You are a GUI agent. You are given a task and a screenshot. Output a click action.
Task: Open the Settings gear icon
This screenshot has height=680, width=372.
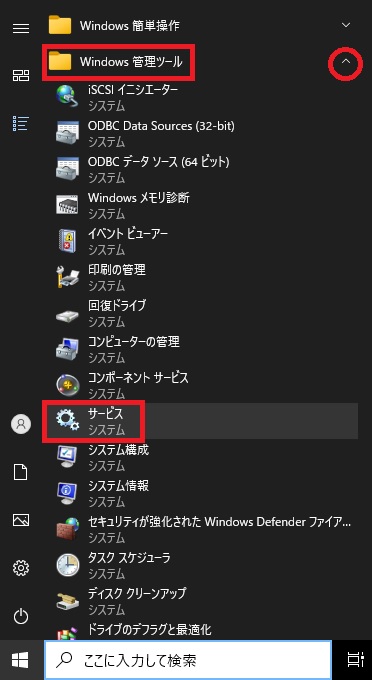point(21,567)
